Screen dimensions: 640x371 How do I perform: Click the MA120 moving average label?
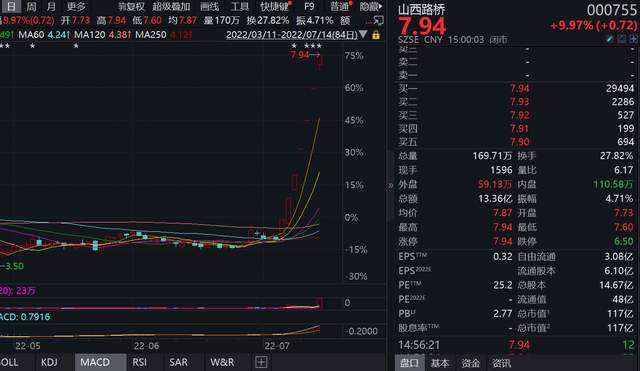pos(89,35)
